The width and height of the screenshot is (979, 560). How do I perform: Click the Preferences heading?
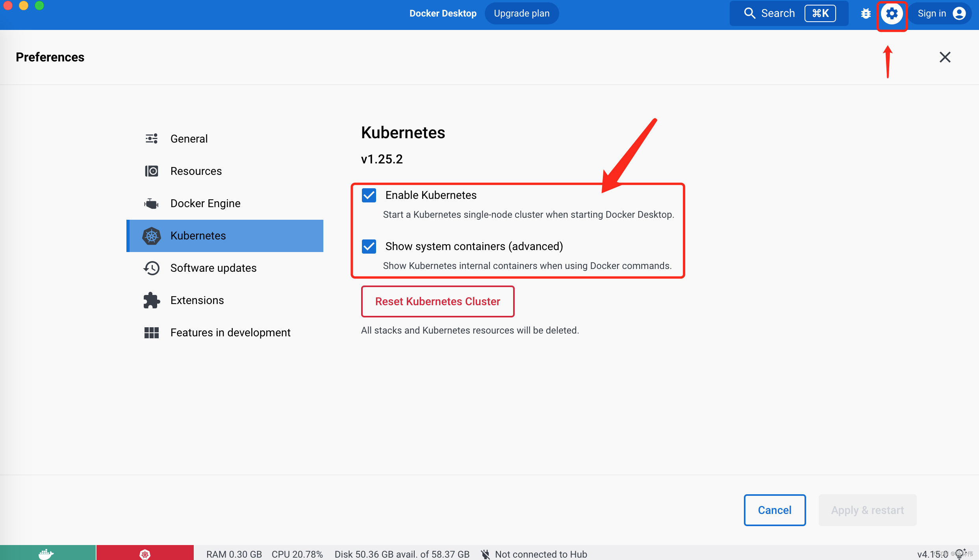(x=50, y=57)
